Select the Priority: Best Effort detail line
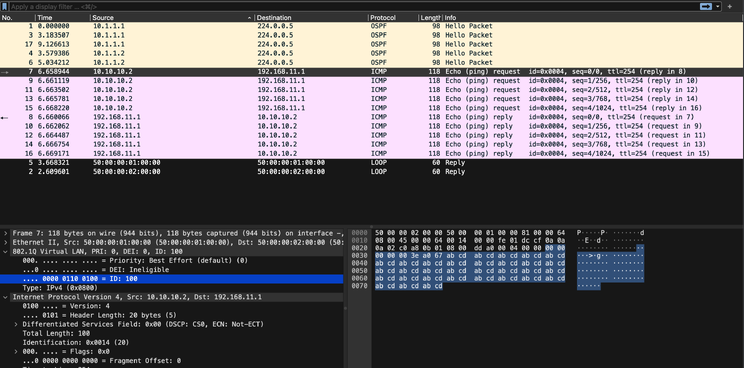Viewport: 744px width, 368px height. (x=171, y=260)
